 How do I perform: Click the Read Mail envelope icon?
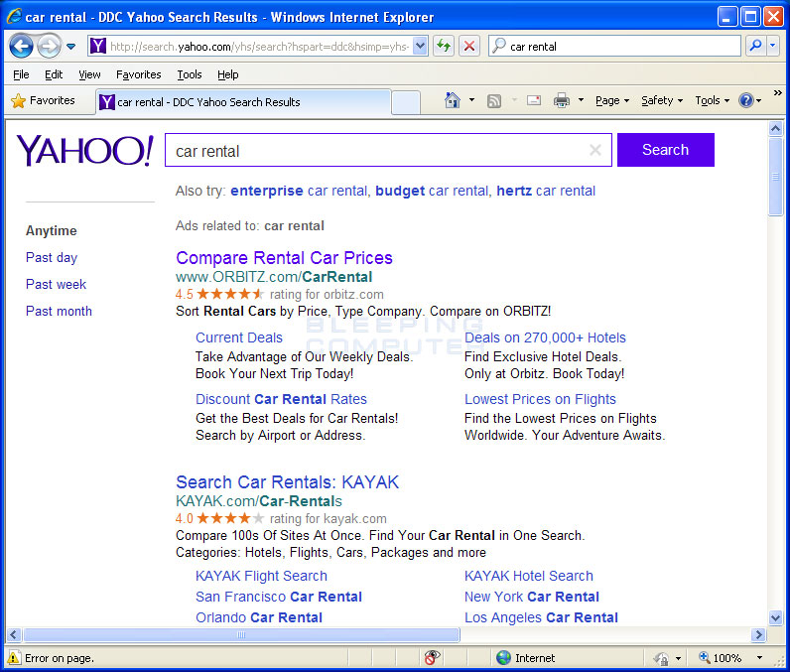534,100
